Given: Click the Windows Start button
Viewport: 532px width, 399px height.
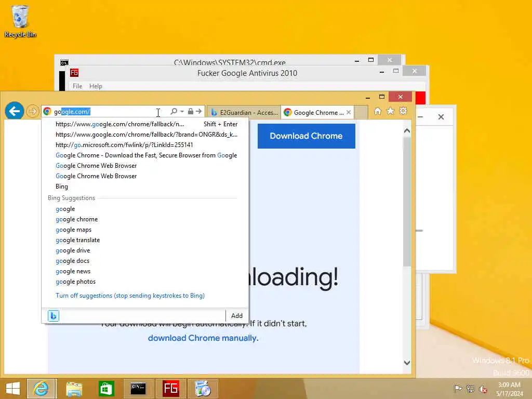Looking at the screenshot, I should (x=13, y=389).
